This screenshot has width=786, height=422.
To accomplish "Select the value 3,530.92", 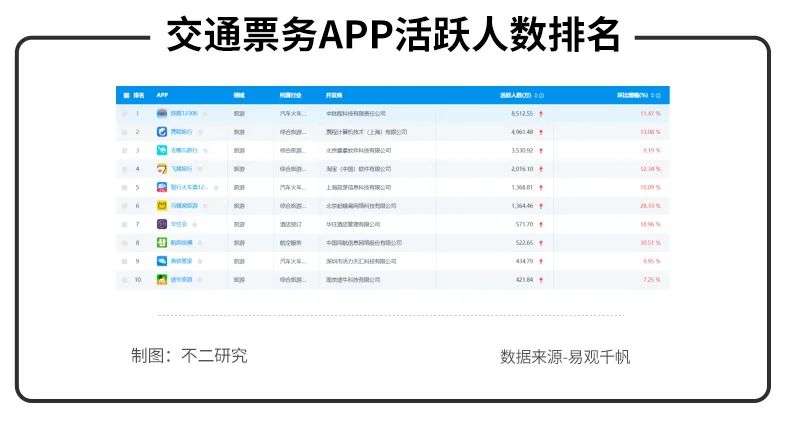I will pos(522,150).
